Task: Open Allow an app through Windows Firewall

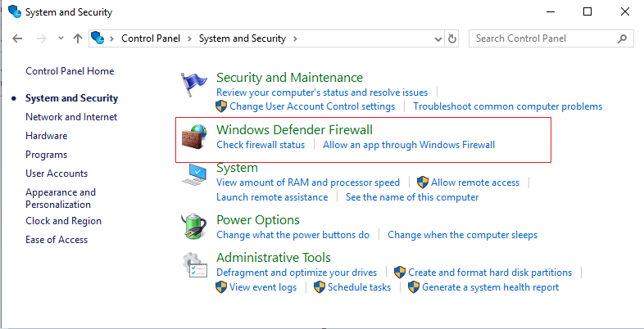Action: tap(409, 145)
